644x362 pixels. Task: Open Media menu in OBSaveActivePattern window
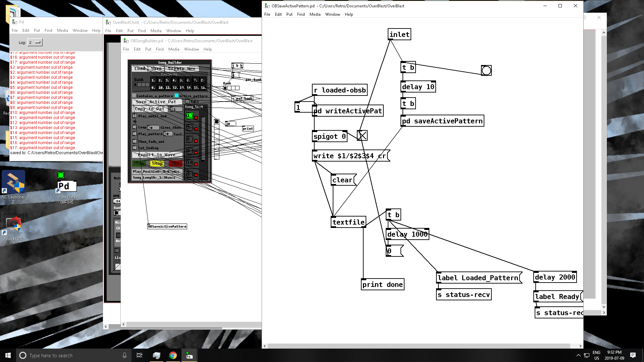[x=315, y=14]
